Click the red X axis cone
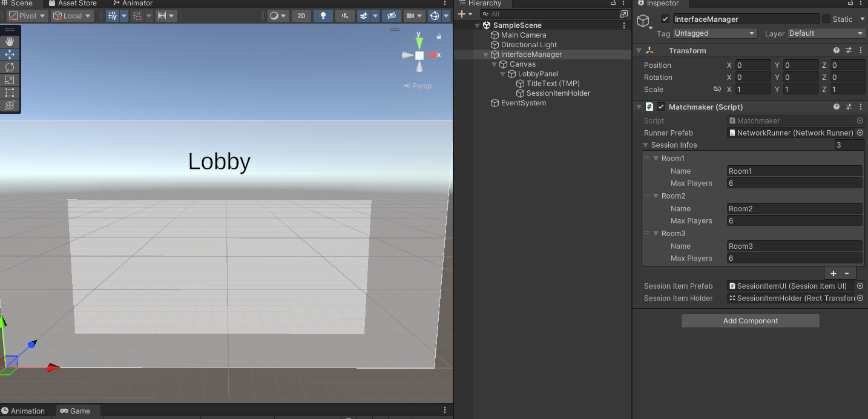868x419 pixels. pos(432,55)
